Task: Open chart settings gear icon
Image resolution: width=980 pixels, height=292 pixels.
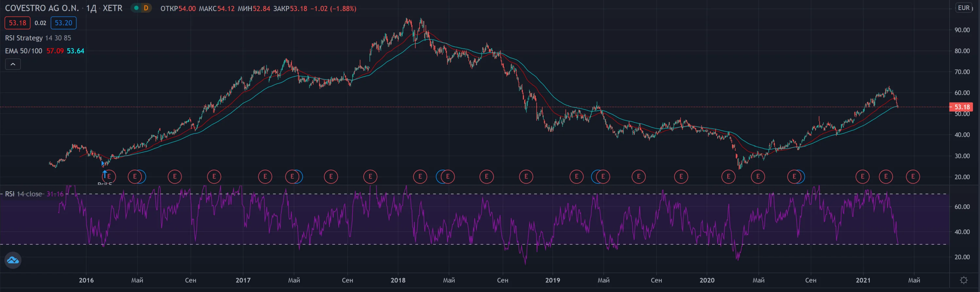Action: click(964, 280)
